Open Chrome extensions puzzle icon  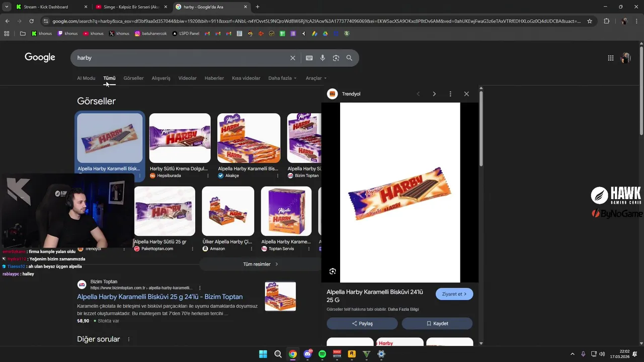606,21
